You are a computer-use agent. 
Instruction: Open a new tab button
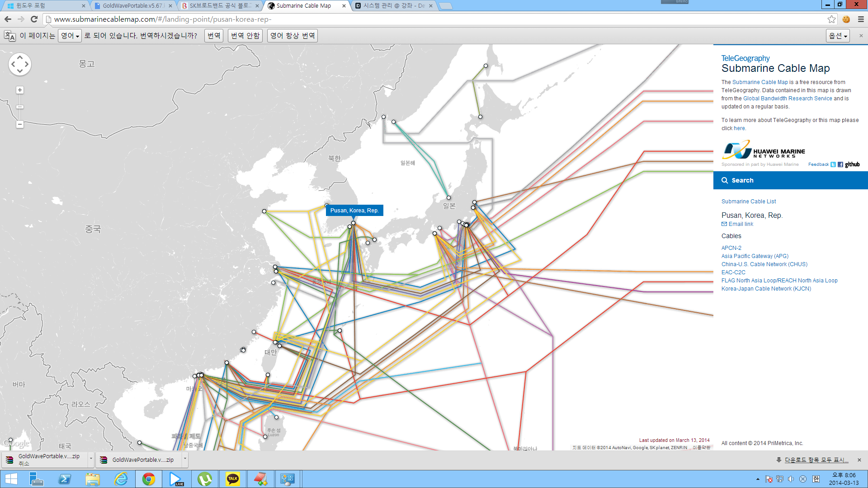445,6
